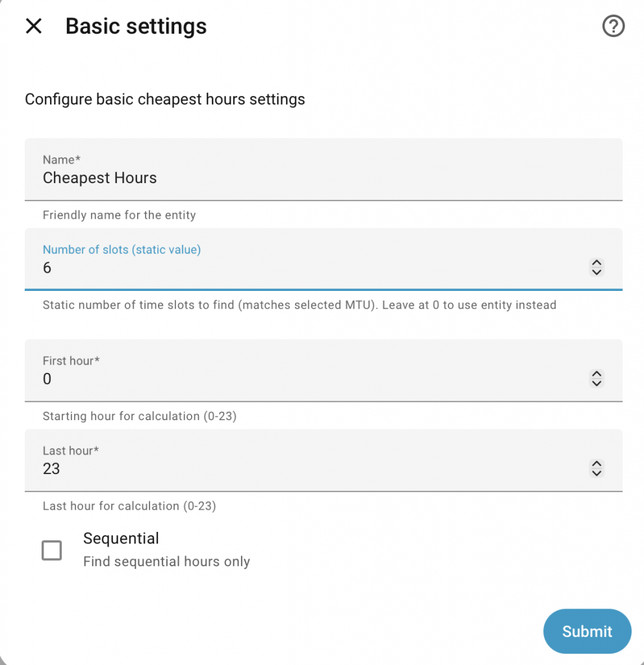This screenshot has height=665, width=644.
Task: Click the 'Starting hour for calculation' hint
Action: click(139, 416)
